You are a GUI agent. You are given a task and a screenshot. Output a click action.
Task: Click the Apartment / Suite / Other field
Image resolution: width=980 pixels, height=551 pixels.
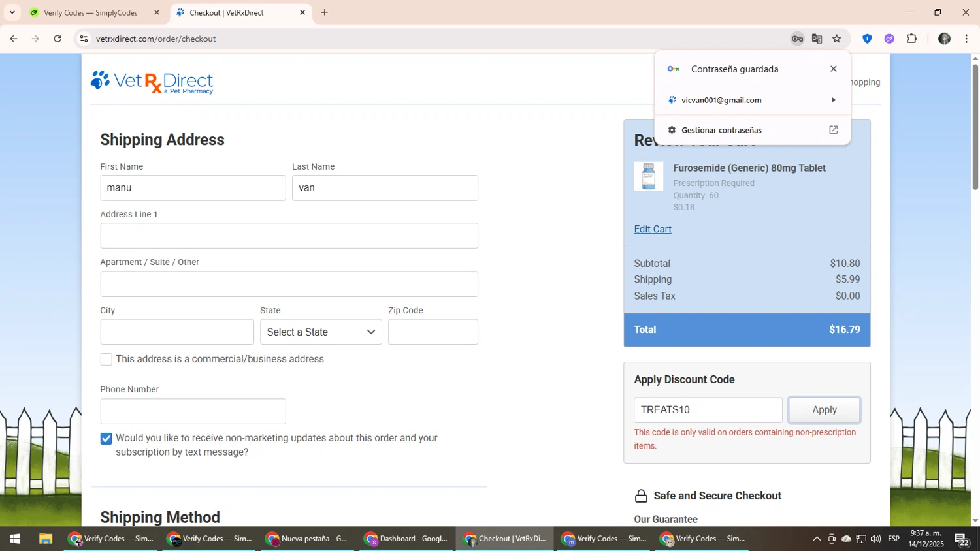tap(289, 284)
